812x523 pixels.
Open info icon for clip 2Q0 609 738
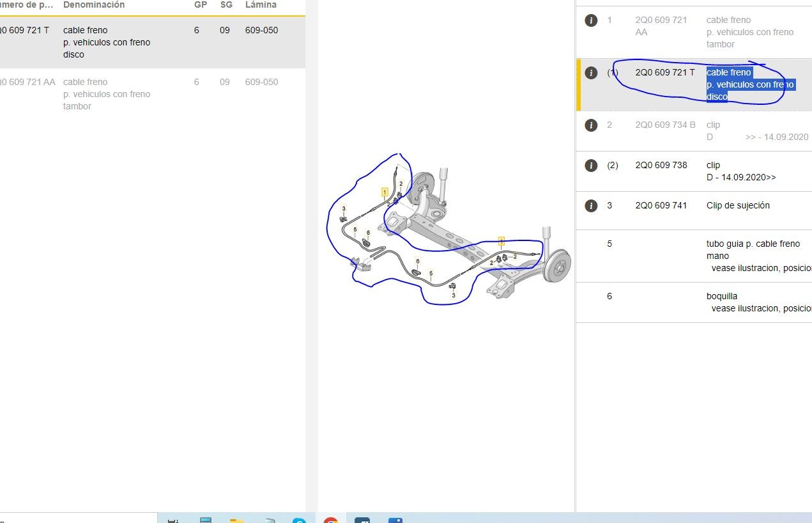591,166
